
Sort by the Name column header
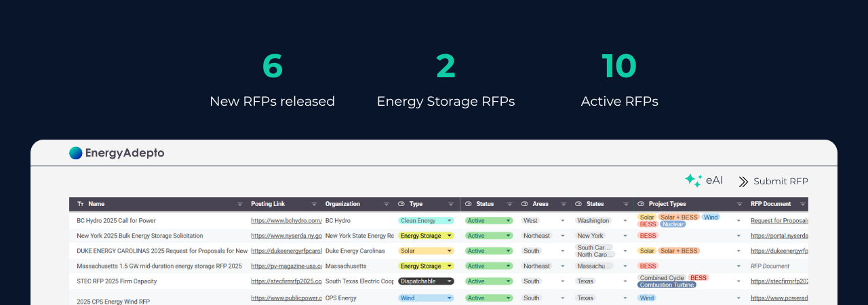(x=96, y=204)
